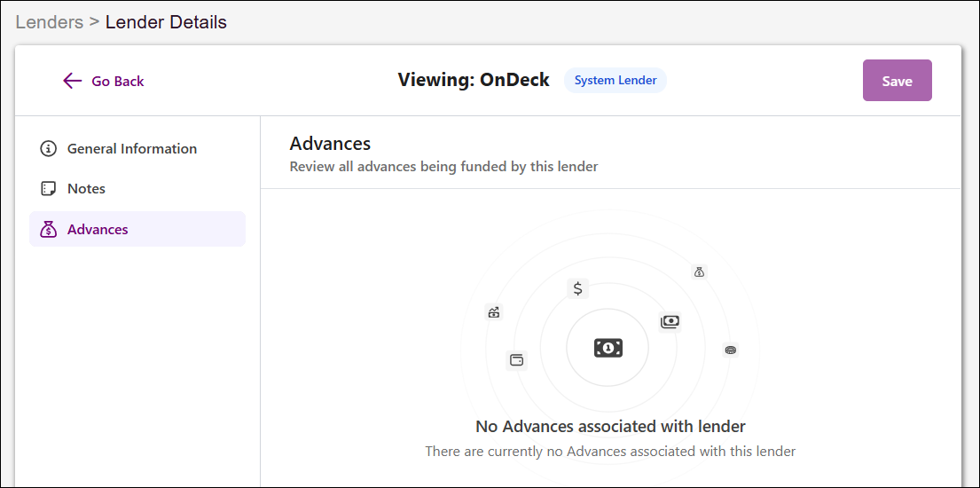This screenshot has width=980, height=488.
Task: Open the Lenders breadcrumb link
Action: pos(50,22)
